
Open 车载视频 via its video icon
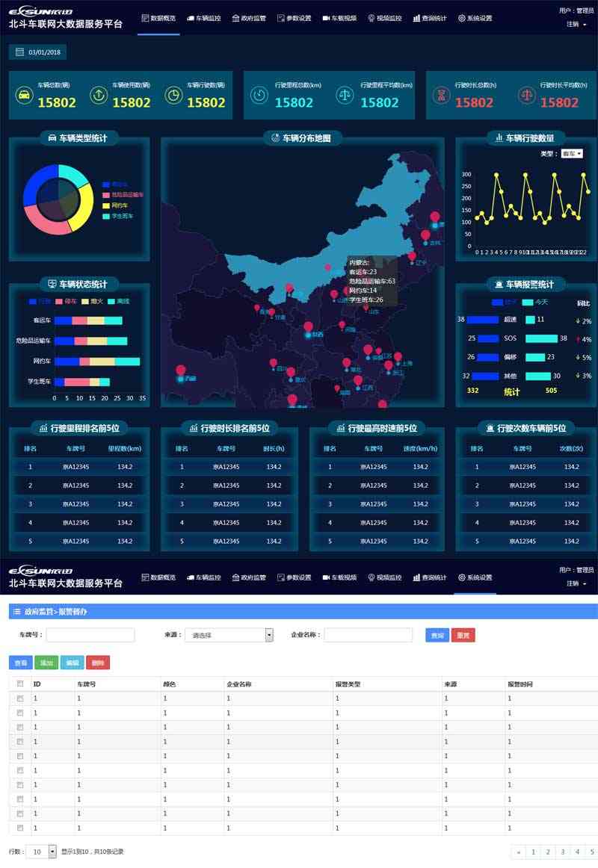click(x=324, y=16)
